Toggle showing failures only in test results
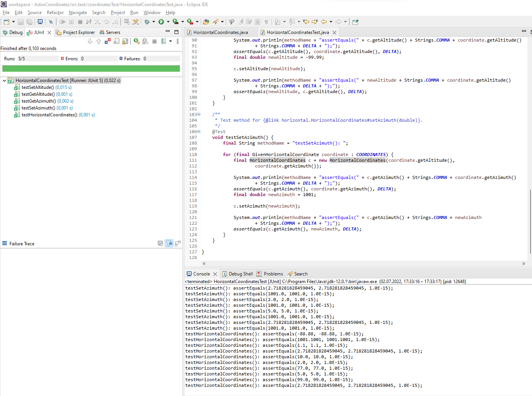532x396 pixels. [107, 41]
